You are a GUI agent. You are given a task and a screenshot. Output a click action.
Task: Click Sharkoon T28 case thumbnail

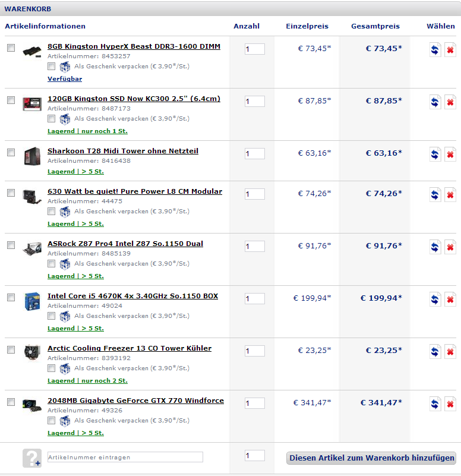coord(32,156)
